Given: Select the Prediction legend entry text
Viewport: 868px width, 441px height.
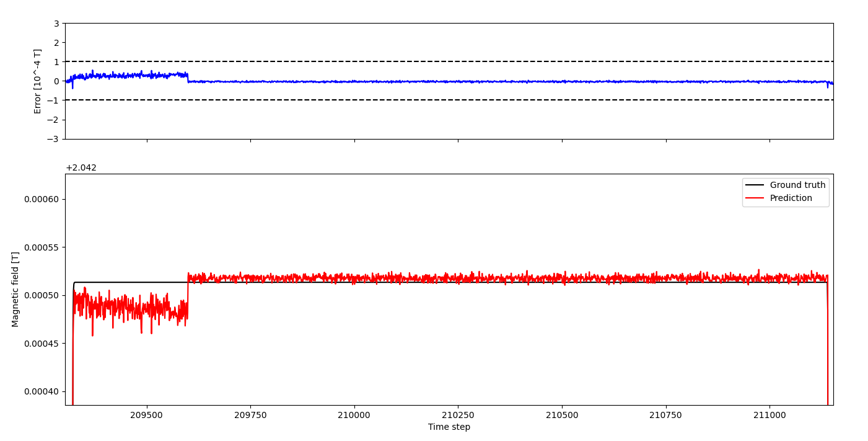Looking at the screenshot, I should [791, 198].
